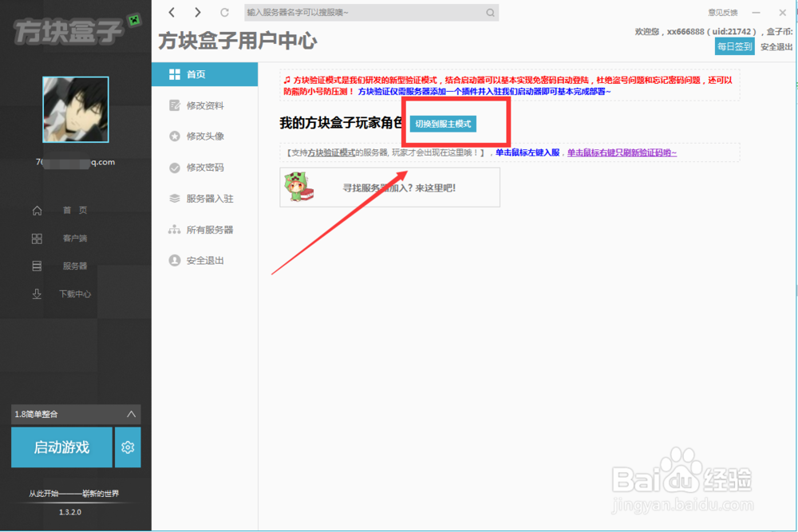Select the 首页 tab in user center
Image resolution: width=798 pixels, height=532 pixels.
click(x=204, y=74)
